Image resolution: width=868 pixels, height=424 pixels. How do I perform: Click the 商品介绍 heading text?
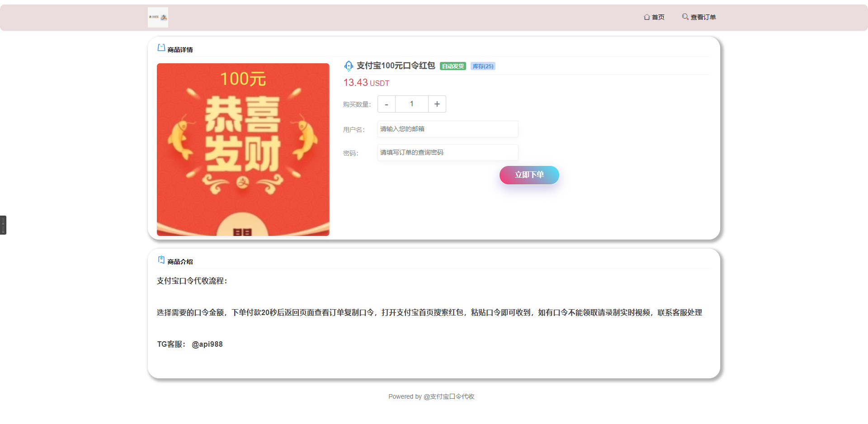[180, 262]
